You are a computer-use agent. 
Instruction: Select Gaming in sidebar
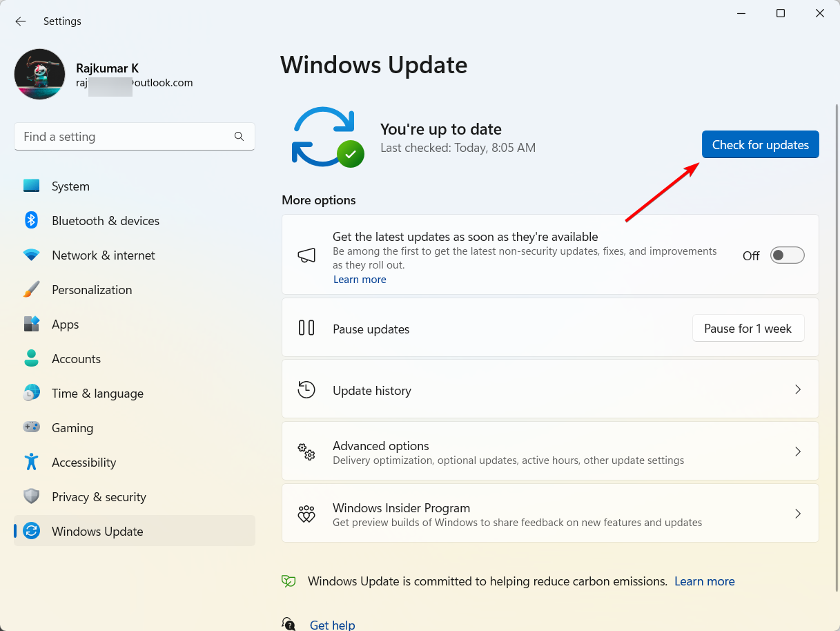coord(135,428)
